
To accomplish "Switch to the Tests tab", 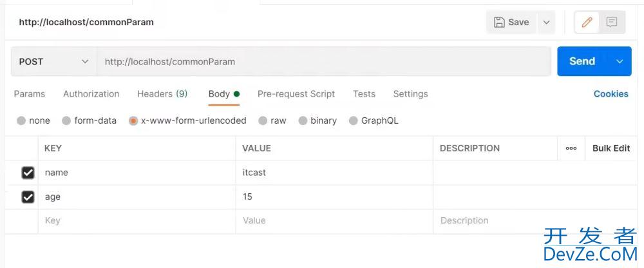I will [x=364, y=94].
